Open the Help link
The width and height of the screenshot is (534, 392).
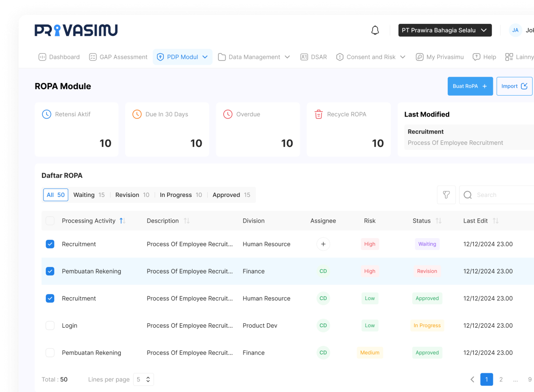click(484, 57)
